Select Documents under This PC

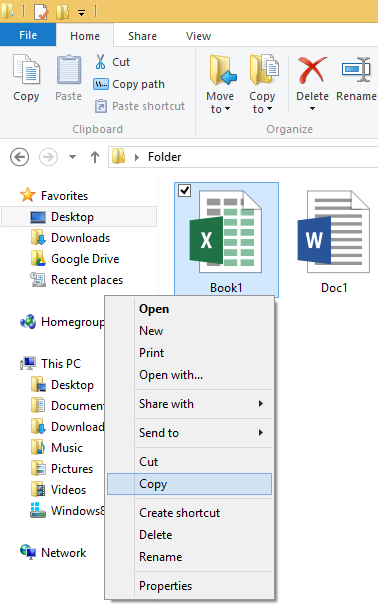(x=67, y=405)
